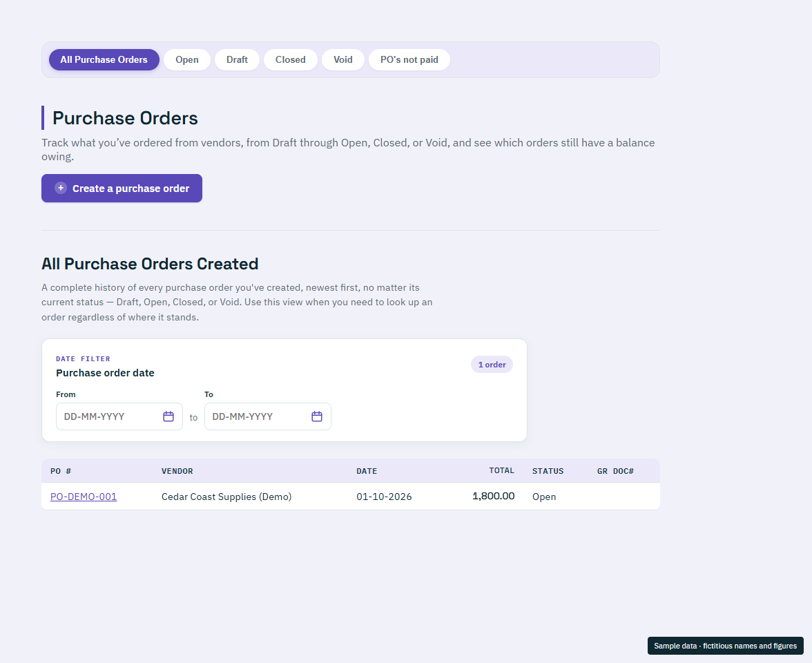Select the All Purchase Orders tab
The height and width of the screenshot is (663, 812).
coord(104,59)
